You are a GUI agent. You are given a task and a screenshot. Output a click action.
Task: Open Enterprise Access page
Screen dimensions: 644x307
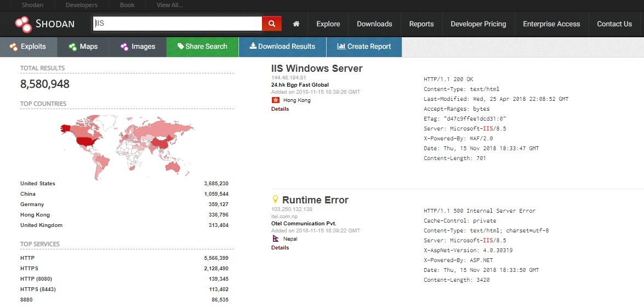click(551, 24)
